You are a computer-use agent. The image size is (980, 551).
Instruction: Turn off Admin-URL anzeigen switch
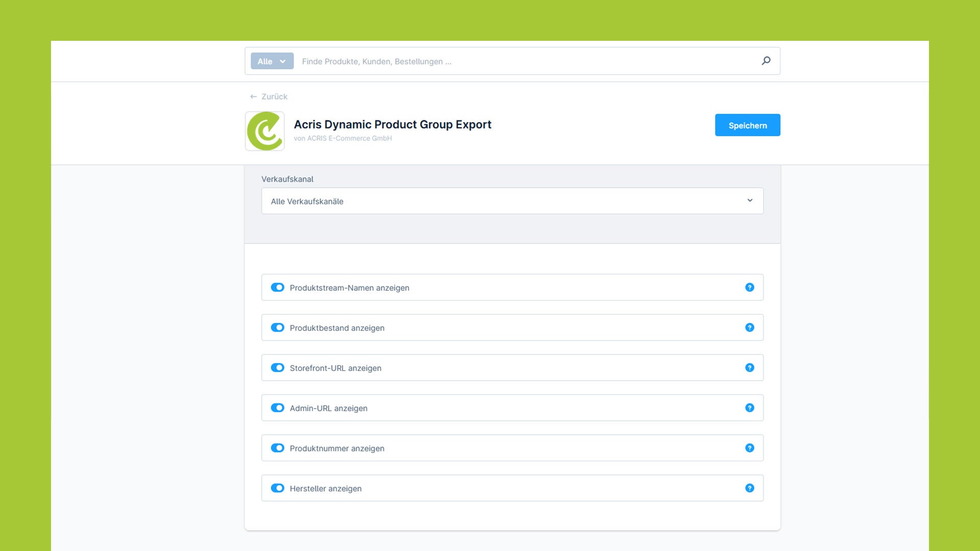point(277,408)
